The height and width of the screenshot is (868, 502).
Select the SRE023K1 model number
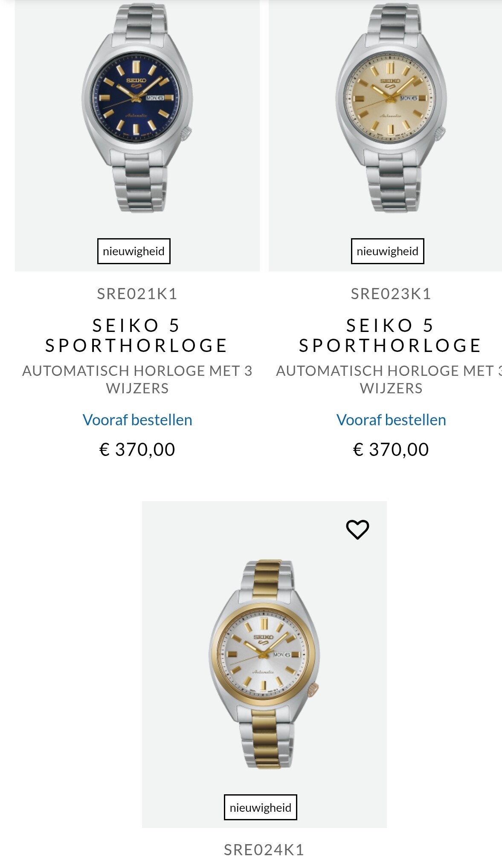click(391, 294)
